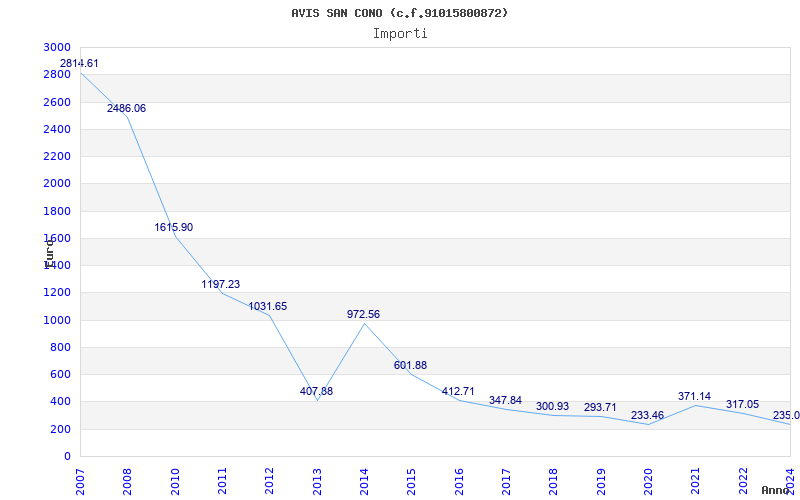Viewport: 800px width, 500px height.
Task: Click the 2010 x-axis year label
Action: [175, 481]
